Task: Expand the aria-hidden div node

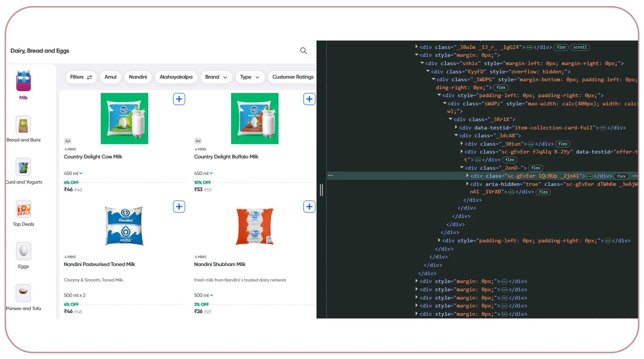Action: (x=467, y=184)
